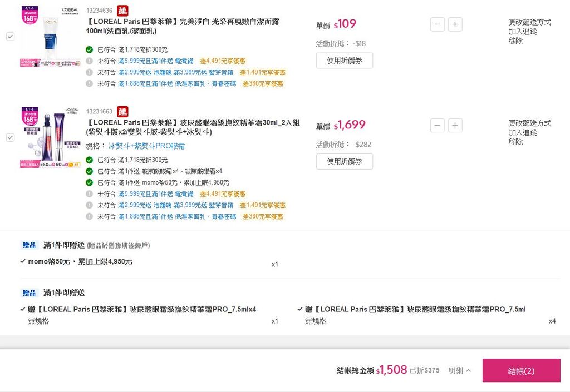This screenshot has width=570, height=392.
Task: Expand the 明細 checkout details
Action: [x=459, y=370]
